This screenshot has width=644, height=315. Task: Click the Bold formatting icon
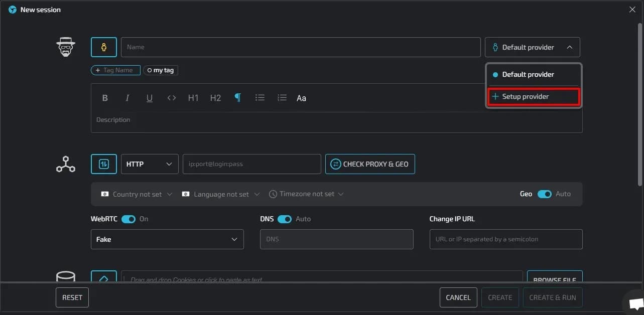[x=105, y=98]
